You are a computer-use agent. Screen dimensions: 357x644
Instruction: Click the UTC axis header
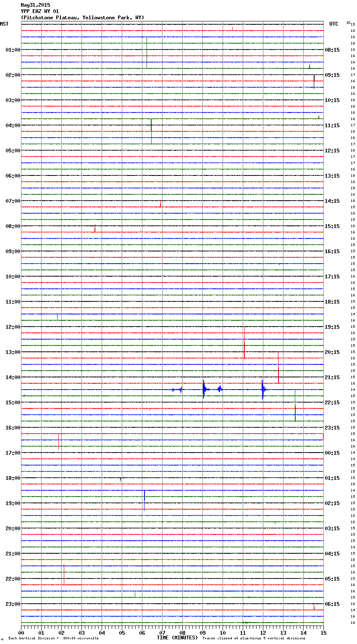(x=333, y=24)
